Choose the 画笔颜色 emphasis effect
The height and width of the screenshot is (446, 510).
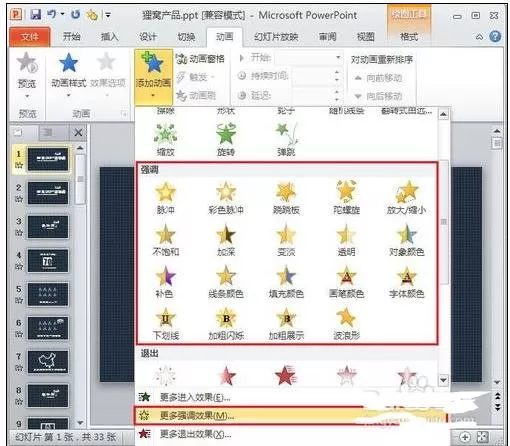tap(346, 282)
